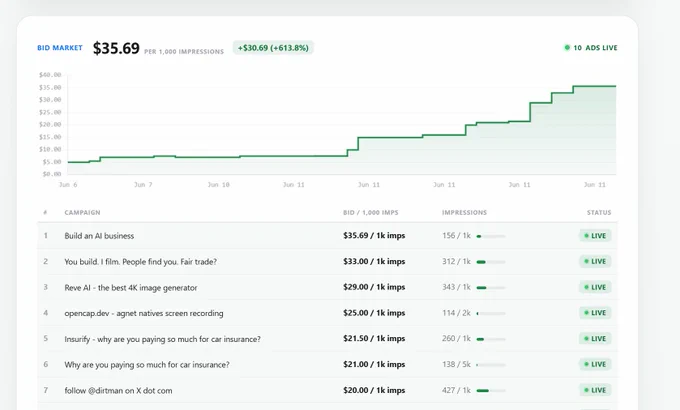Click the Jun 6 label on chart axis

68,185
